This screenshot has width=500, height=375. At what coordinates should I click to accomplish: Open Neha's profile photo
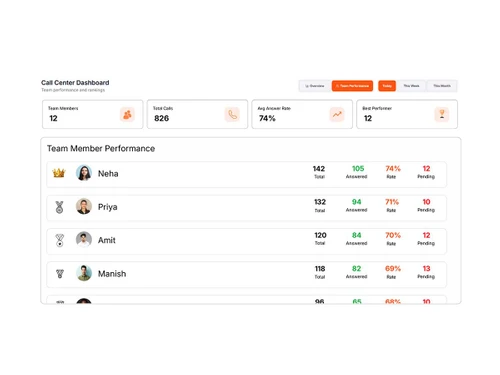(x=84, y=173)
